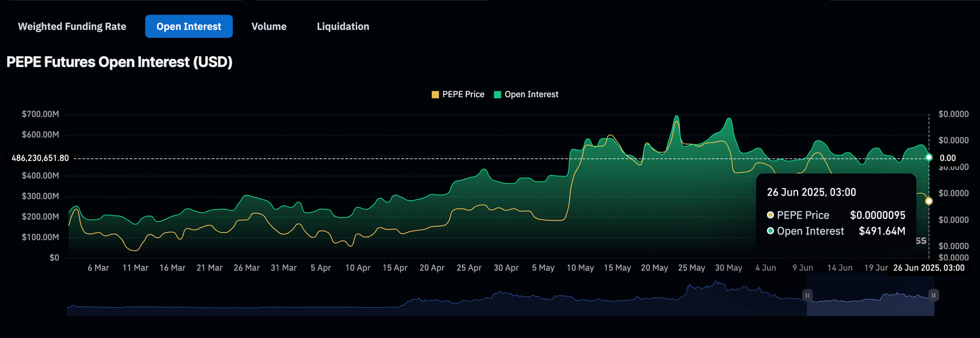Click the $700.00M y-axis label

(41, 114)
